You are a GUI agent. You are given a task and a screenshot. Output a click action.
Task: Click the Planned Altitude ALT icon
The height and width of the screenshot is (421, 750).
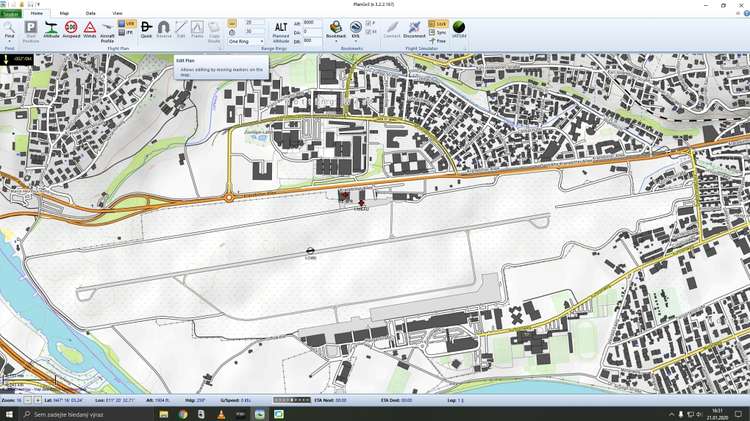click(281, 29)
